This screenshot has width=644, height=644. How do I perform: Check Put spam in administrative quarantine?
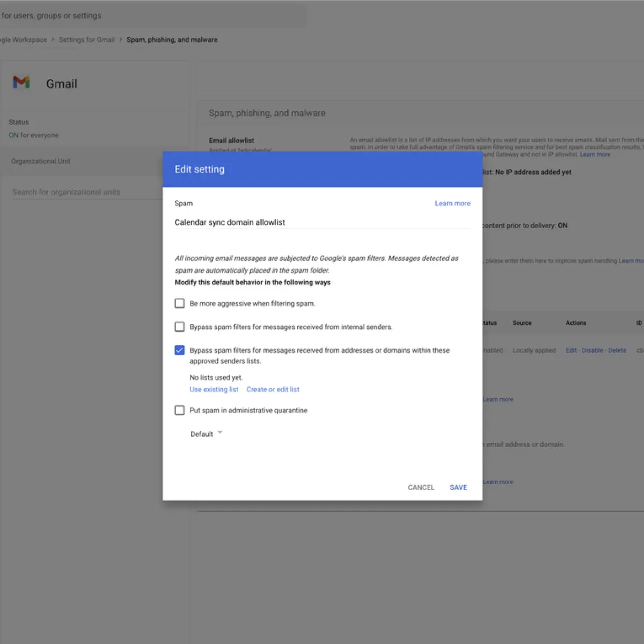click(180, 410)
